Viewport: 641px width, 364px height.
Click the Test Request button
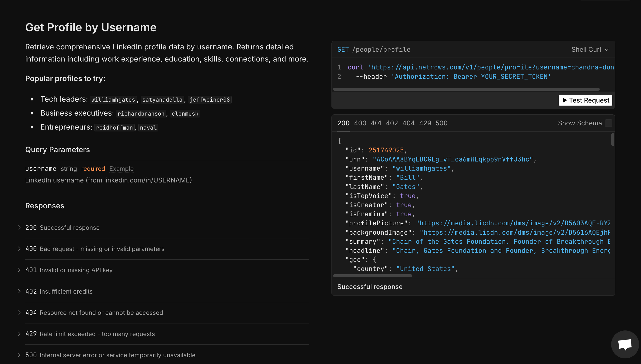tap(585, 100)
